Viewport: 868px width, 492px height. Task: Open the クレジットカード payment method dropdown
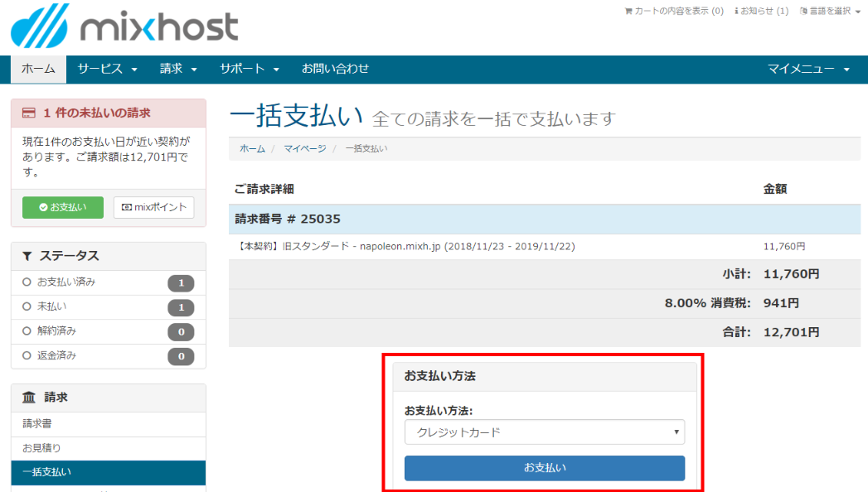[544, 432]
